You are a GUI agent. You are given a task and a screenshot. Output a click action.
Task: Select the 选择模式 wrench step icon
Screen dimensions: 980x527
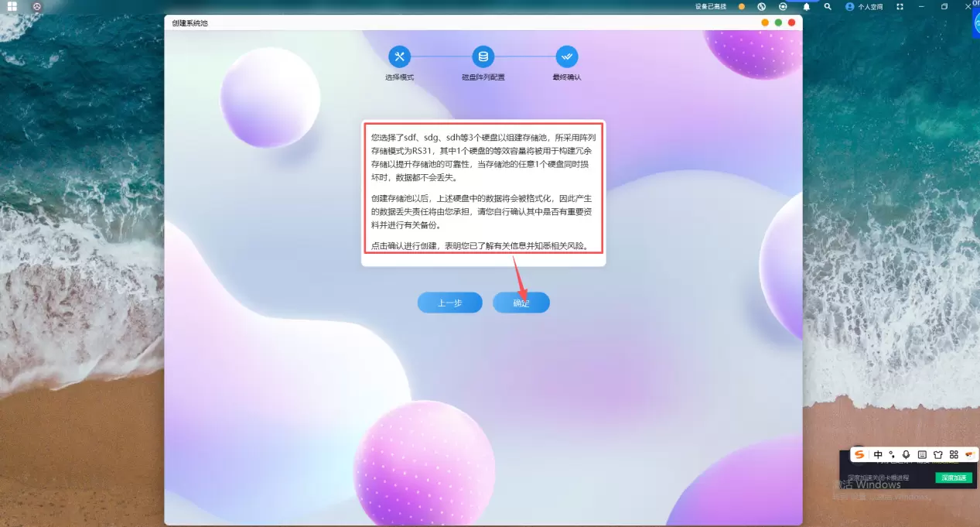pos(399,56)
